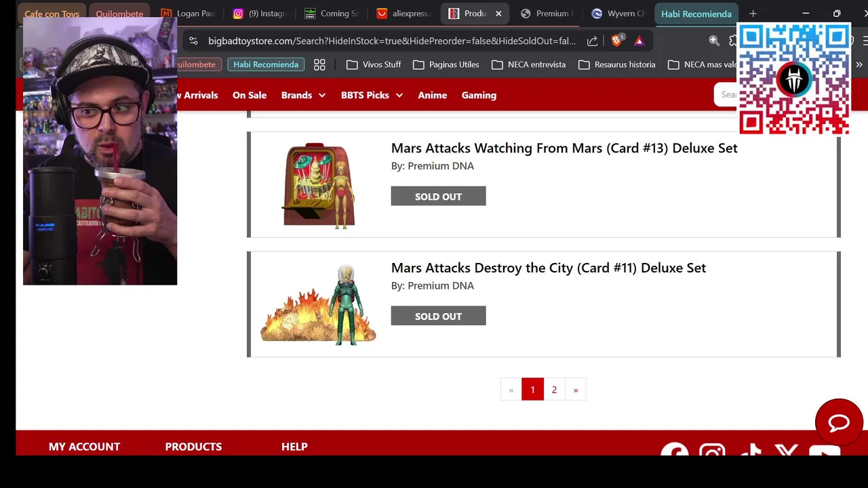The image size is (868, 488).
Task: Open the NECA entrevista bookmark folder
Action: click(528, 64)
